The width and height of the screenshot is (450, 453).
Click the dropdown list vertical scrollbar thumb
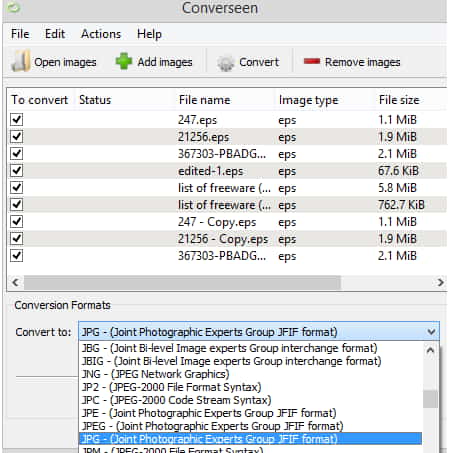[430, 399]
